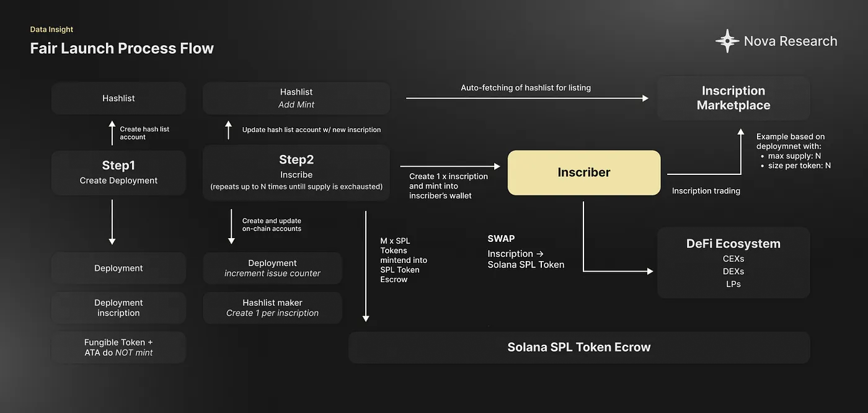
Task: Click the Step1 Create Deployment box
Action: (x=118, y=172)
